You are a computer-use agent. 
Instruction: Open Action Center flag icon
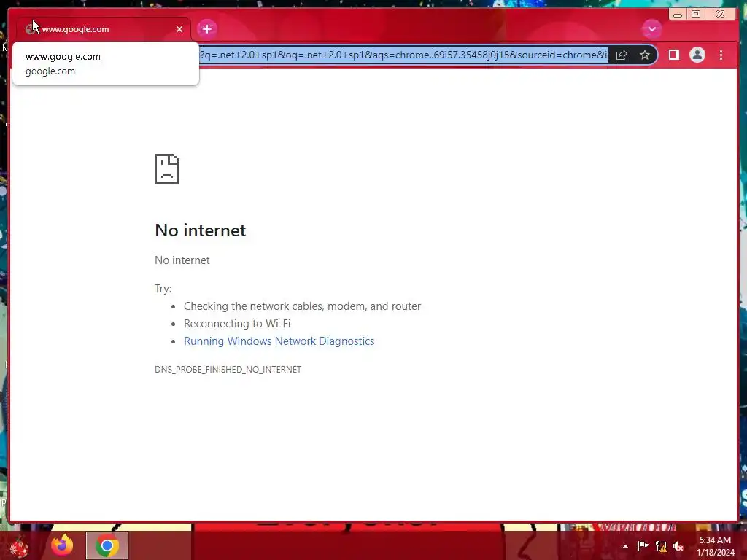(x=643, y=545)
